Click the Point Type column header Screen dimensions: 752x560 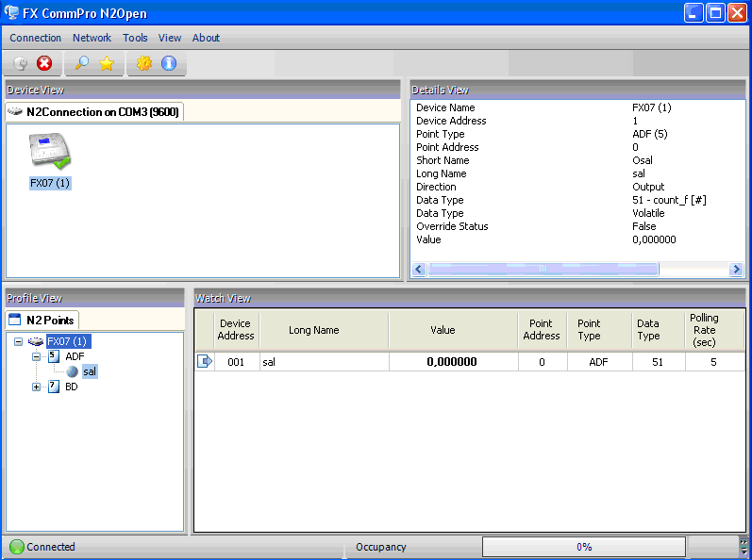(599, 330)
